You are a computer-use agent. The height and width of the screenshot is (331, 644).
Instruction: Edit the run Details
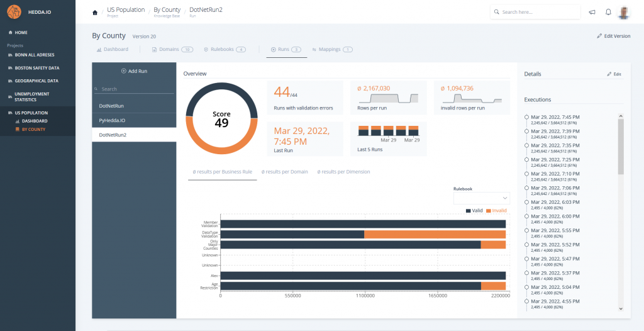point(614,74)
